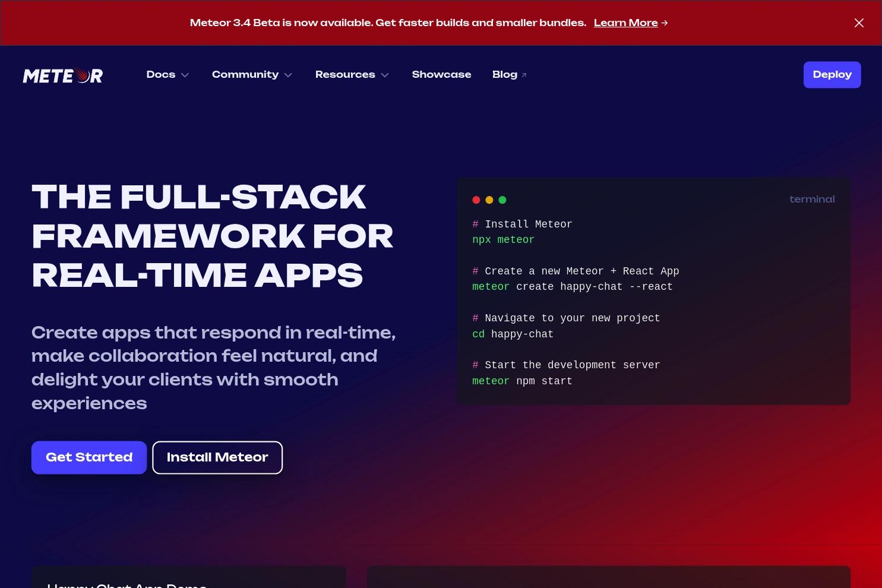Open the Showcase page

[441, 75]
